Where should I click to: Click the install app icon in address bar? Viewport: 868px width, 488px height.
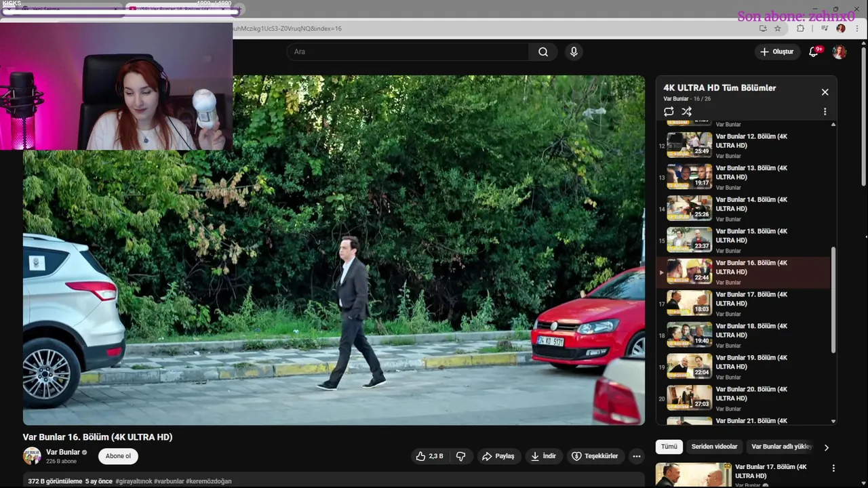click(x=763, y=28)
